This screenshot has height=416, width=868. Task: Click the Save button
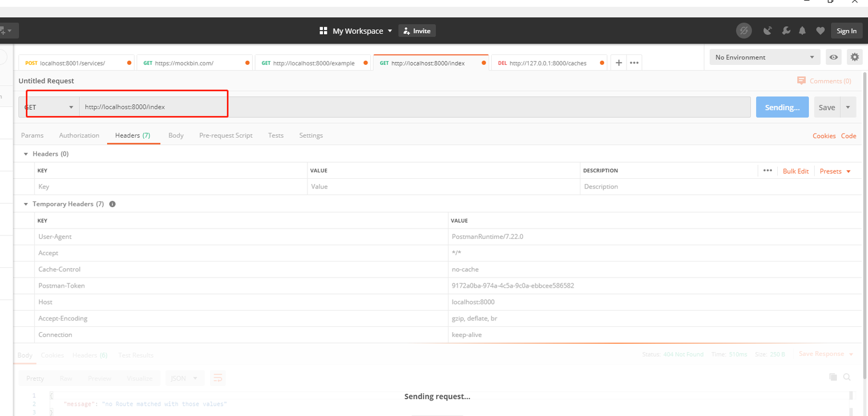click(827, 107)
